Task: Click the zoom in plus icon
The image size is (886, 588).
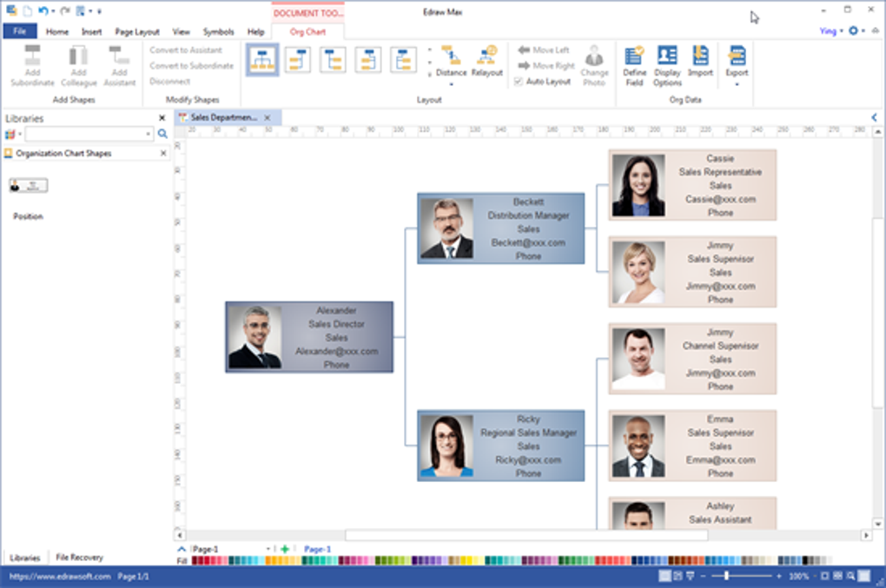Action: [x=778, y=576]
